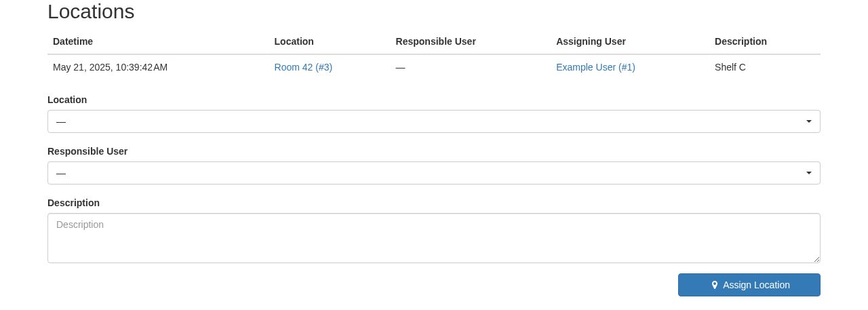This screenshot has height=310, width=868.
Task: Focus the Description text area
Action: coord(434,238)
